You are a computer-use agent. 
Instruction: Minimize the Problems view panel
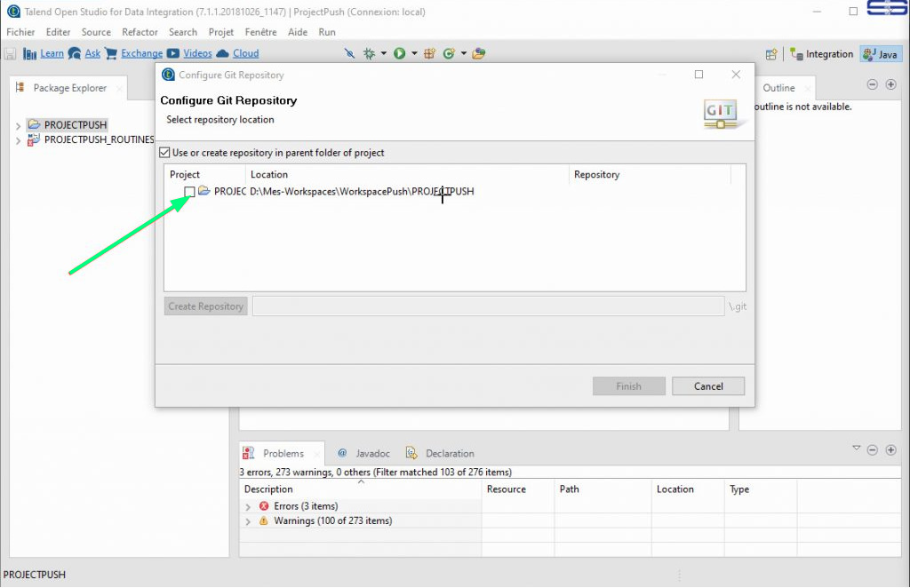[873, 450]
